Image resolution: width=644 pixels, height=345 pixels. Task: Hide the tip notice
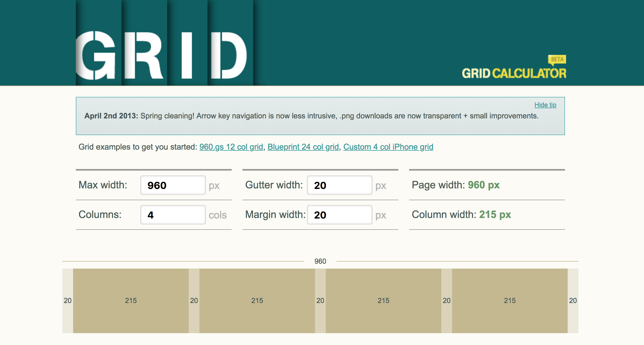tap(545, 105)
